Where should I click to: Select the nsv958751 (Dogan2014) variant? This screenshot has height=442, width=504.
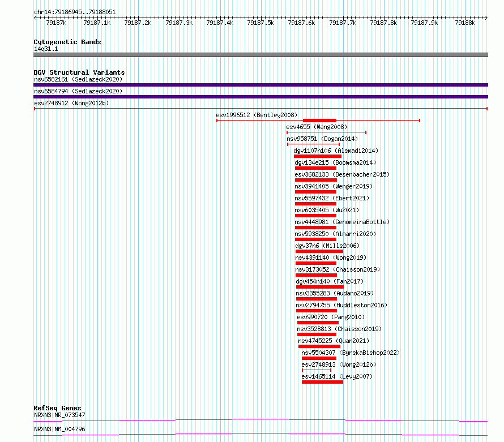point(322,139)
